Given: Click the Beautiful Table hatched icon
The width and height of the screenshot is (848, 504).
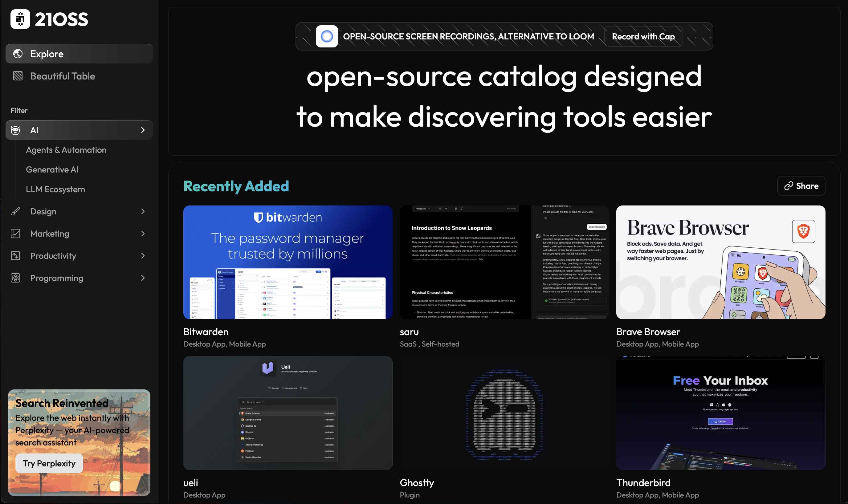Looking at the screenshot, I should pos(18,76).
